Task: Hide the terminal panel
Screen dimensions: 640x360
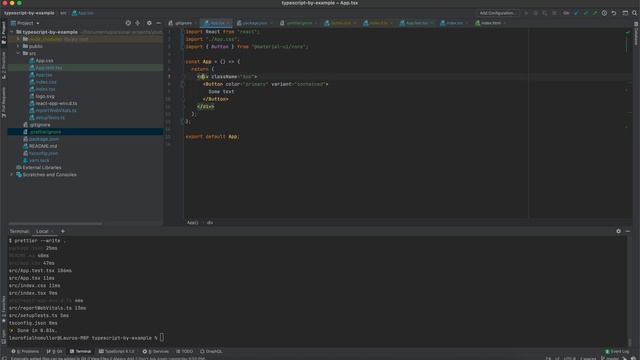Action: coord(628,231)
